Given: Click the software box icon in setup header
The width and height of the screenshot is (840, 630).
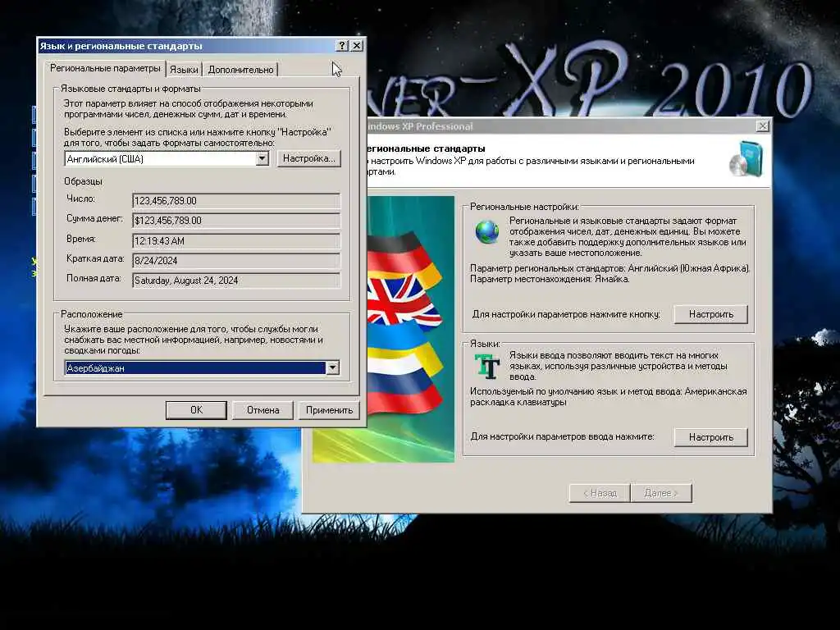Looking at the screenshot, I should point(746,158).
